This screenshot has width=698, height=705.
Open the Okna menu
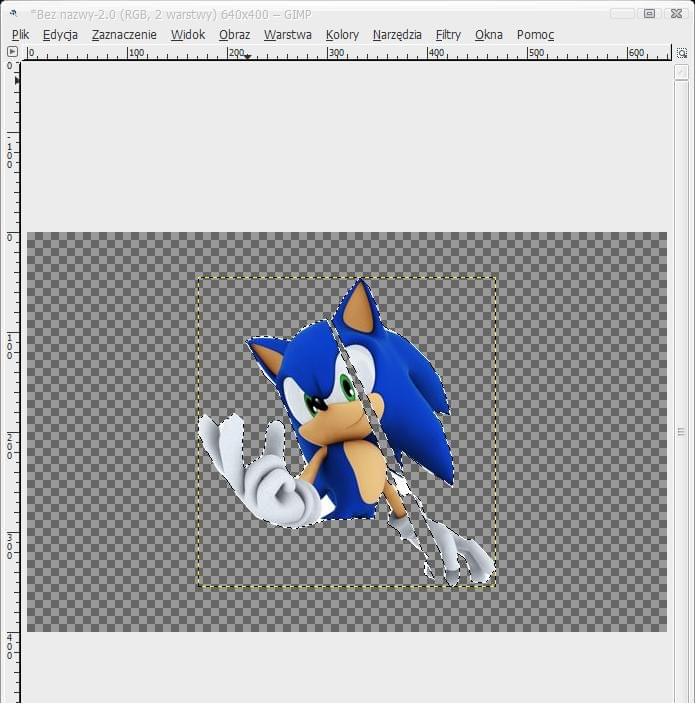488,34
